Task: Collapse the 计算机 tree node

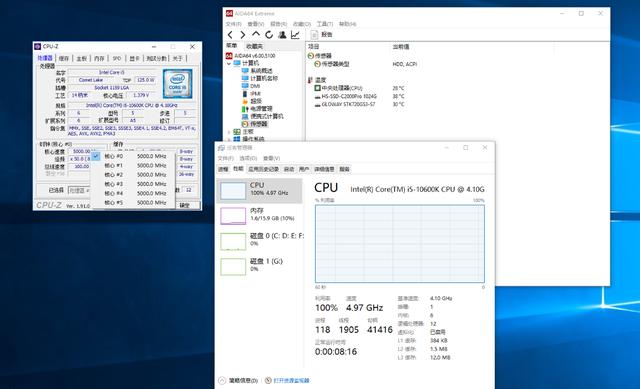Action: (x=229, y=63)
